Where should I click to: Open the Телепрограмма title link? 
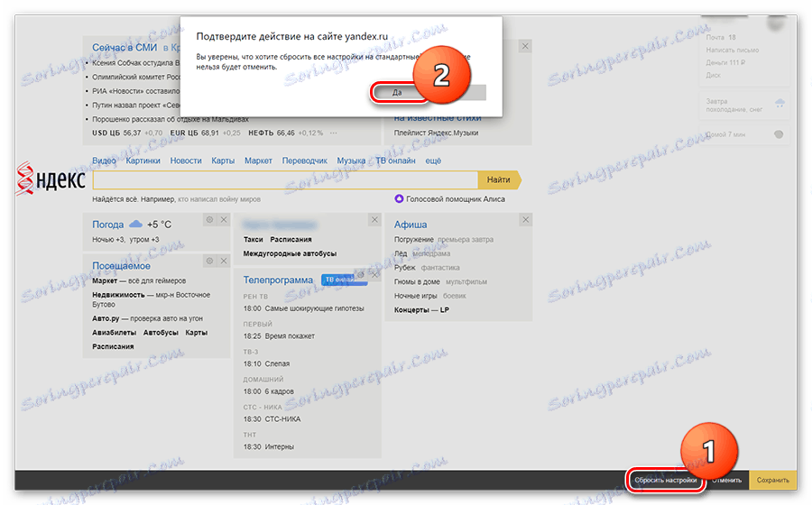(278, 280)
